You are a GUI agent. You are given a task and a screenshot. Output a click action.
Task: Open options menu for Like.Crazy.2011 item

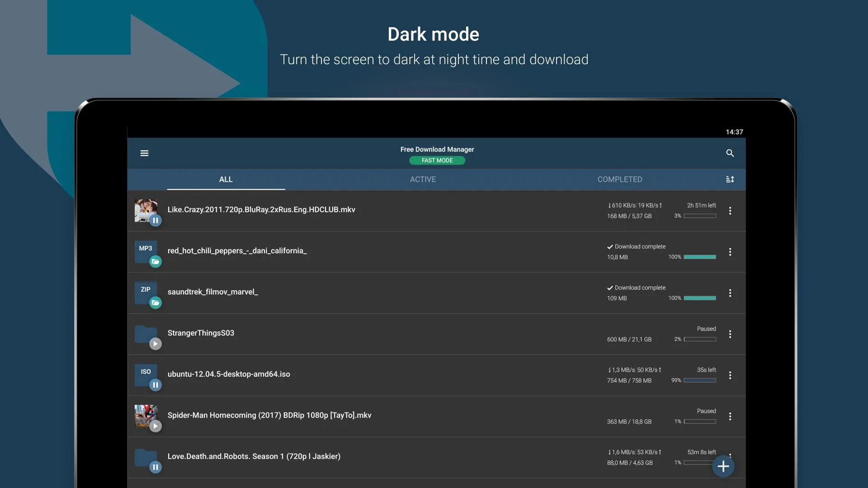pyautogui.click(x=730, y=211)
